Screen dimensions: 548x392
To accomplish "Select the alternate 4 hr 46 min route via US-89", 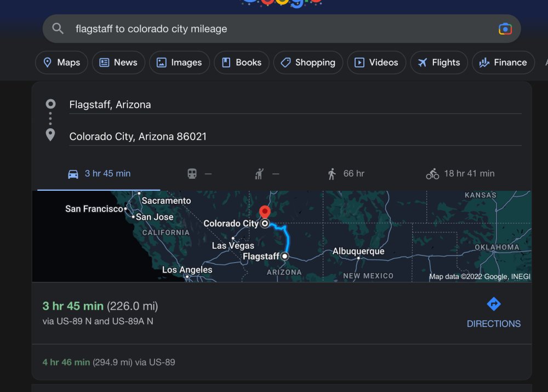I will (x=109, y=362).
